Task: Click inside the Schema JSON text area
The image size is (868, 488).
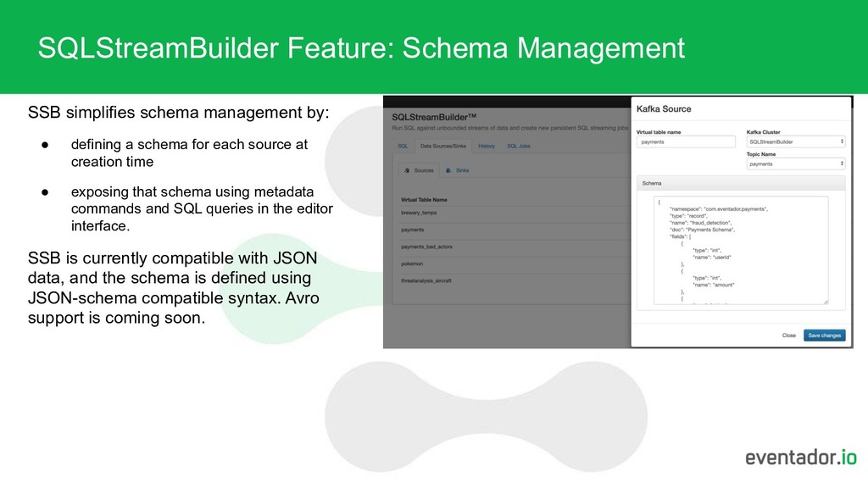Action: click(x=741, y=250)
